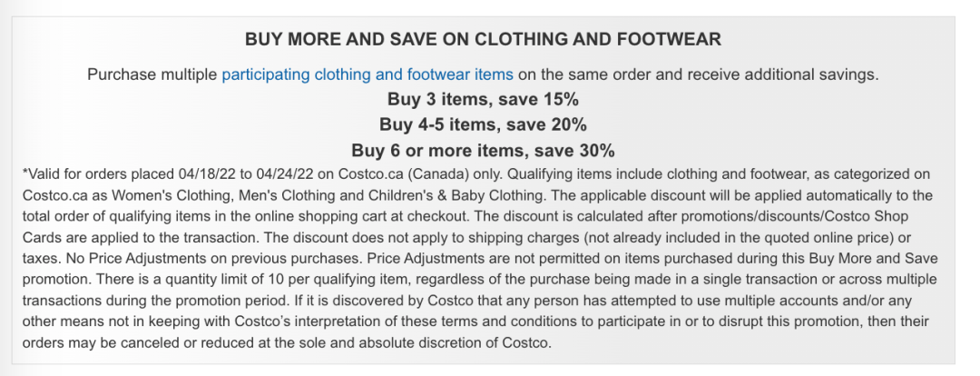Click the "Buy 4-5 items, save 20%" line

484,124
